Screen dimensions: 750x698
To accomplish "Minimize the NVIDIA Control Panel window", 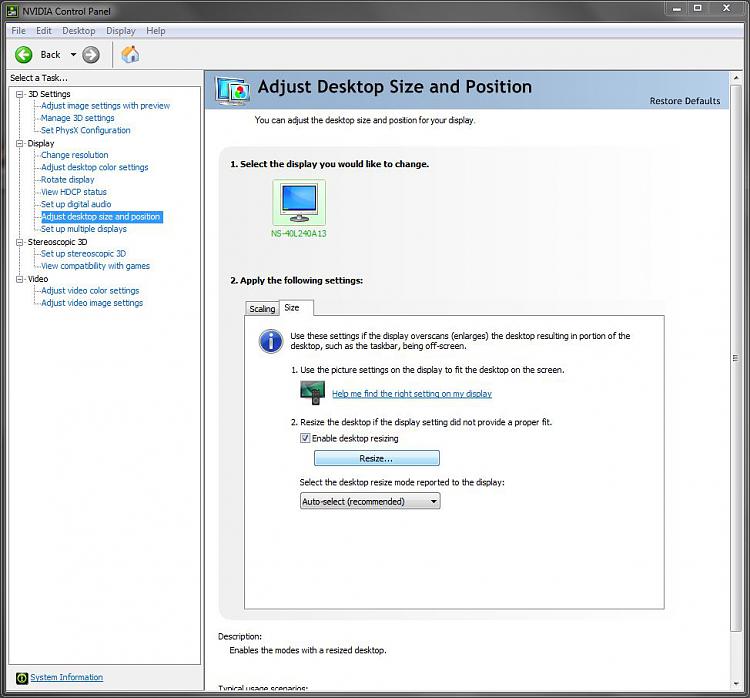I will (676, 9).
